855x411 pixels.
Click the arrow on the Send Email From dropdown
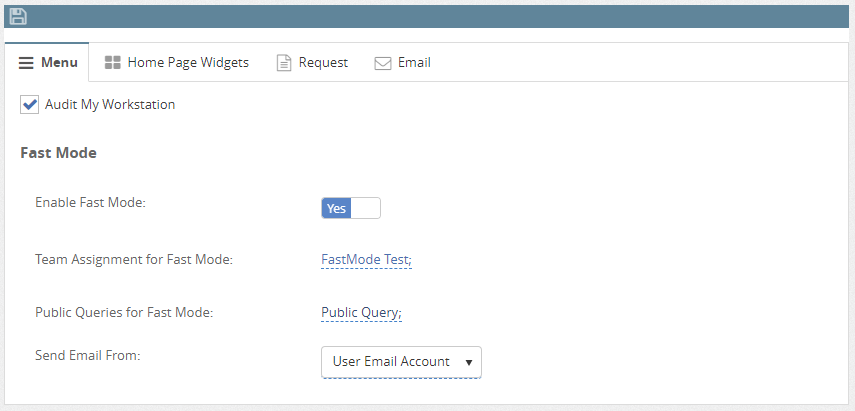coord(468,362)
